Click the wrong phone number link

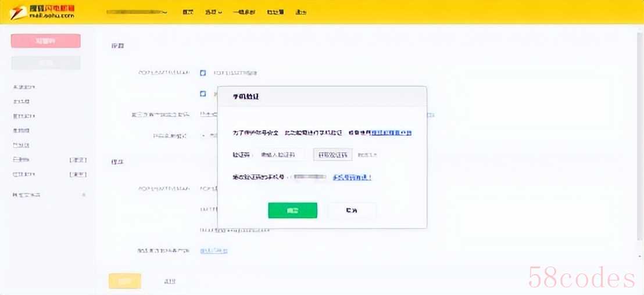pyautogui.click(x=352, y=178)
